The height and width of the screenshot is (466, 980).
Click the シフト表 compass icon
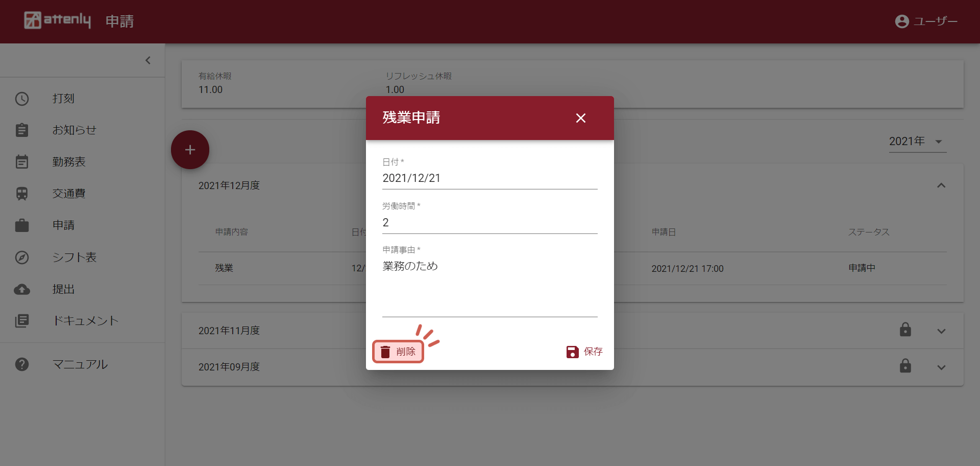point(22,258)
